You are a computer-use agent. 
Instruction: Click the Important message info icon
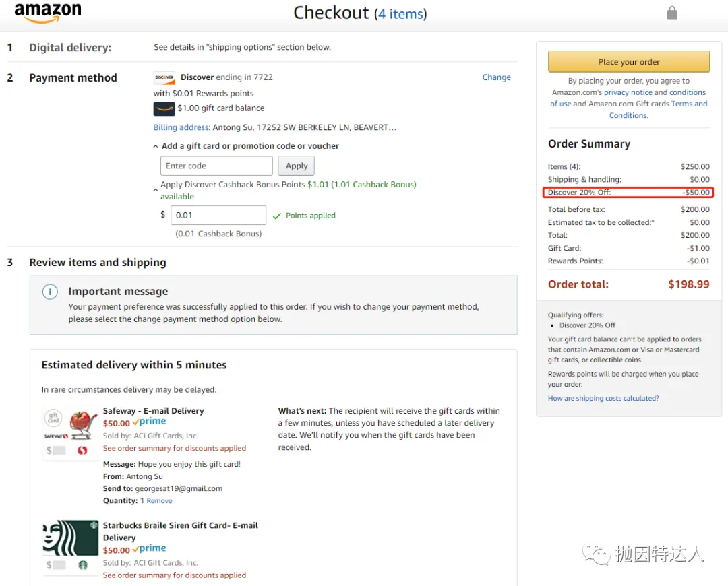pyautogui.click(x=50, y=292)
